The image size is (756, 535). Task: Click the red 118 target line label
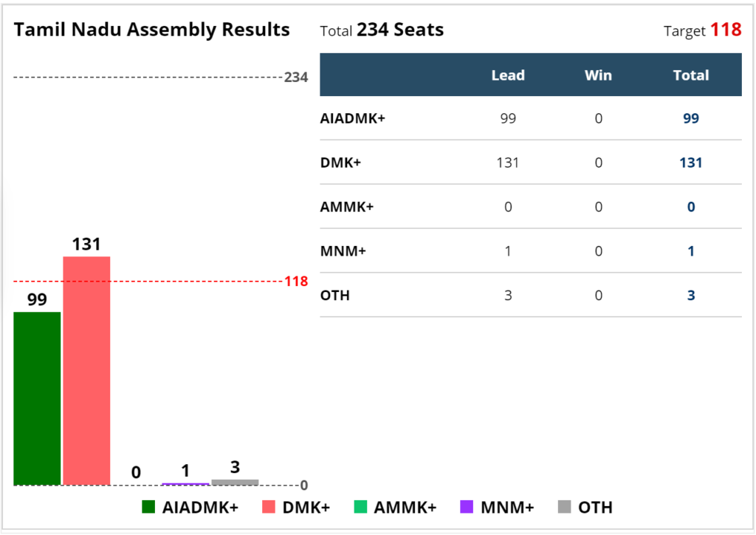click(x=296, y=282)
